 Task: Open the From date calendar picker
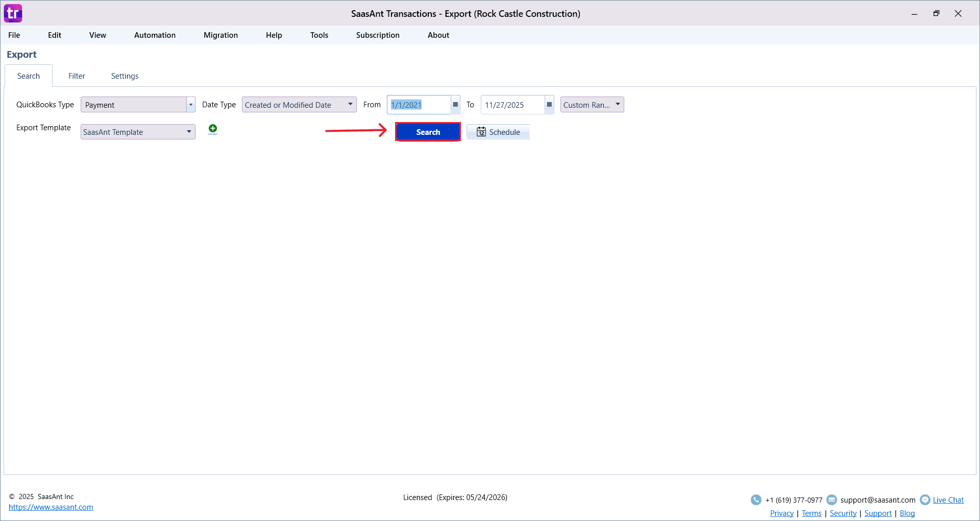point(455,105)
